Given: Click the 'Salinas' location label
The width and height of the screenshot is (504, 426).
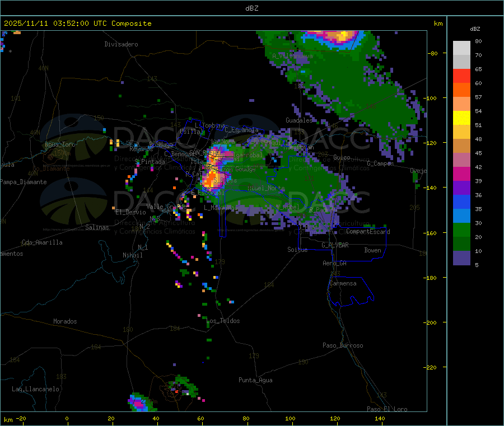Looking at the screenshot, I should 97,227.
